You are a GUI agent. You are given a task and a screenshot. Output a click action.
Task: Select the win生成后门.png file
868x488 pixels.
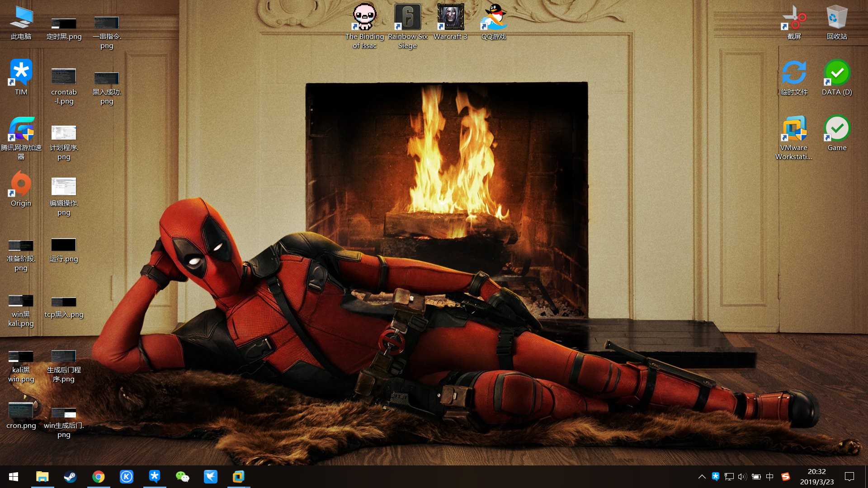click(64, 422)
